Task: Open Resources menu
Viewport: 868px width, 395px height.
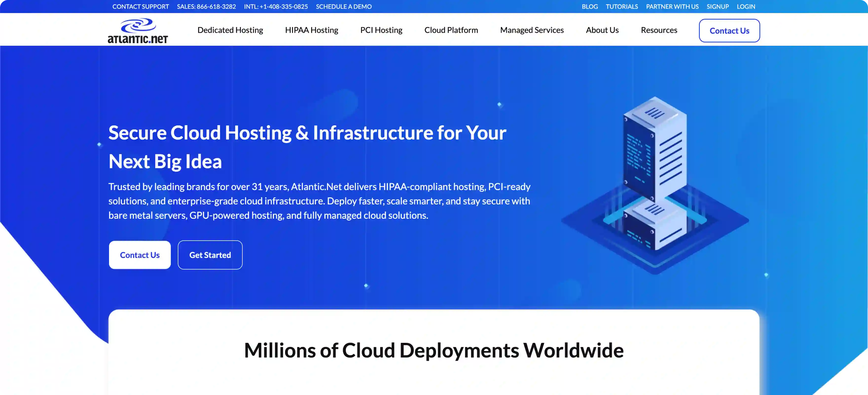Action: (x=659, y=30)
